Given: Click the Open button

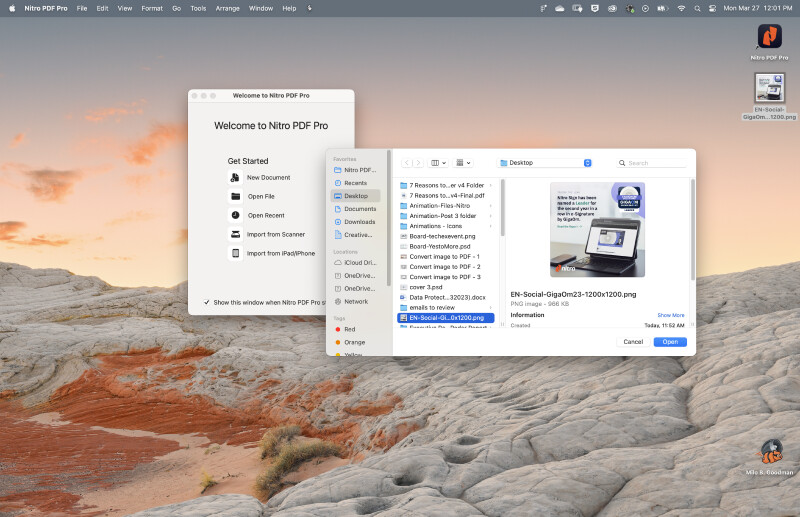Looking at the screenshot, I should (670, 342).
